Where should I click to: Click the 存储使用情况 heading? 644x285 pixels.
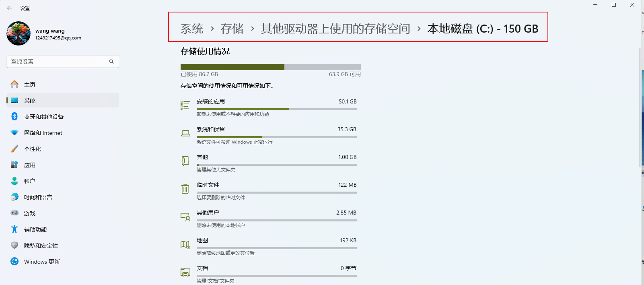pyautogui.click(x=205, y=51)
